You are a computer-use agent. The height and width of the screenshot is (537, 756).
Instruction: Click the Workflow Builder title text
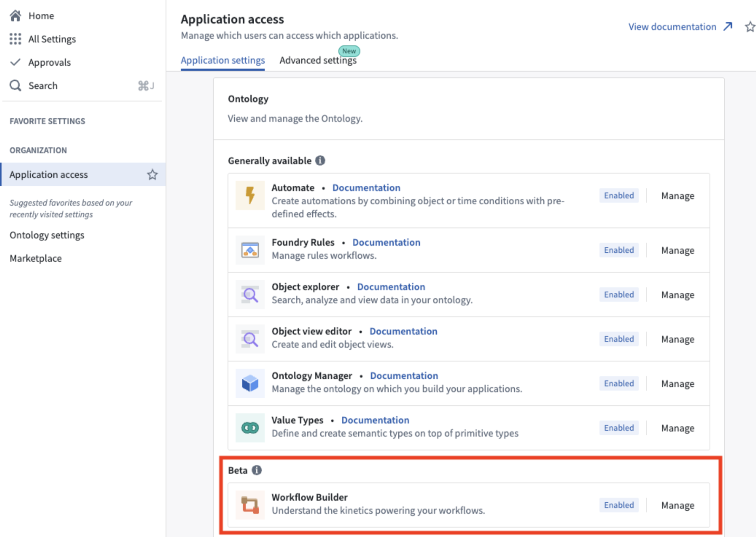[309, 497]
